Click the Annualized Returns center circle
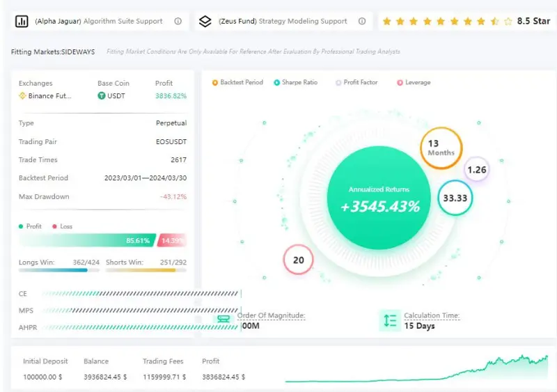 [379, 198]
